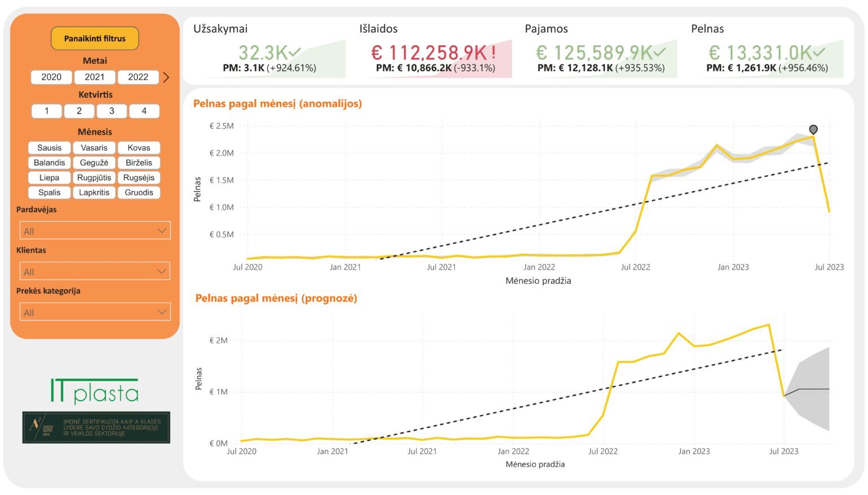Select the Sausis month filter
The height and width of the screenshot is (495, 868).
click(50, 147)
